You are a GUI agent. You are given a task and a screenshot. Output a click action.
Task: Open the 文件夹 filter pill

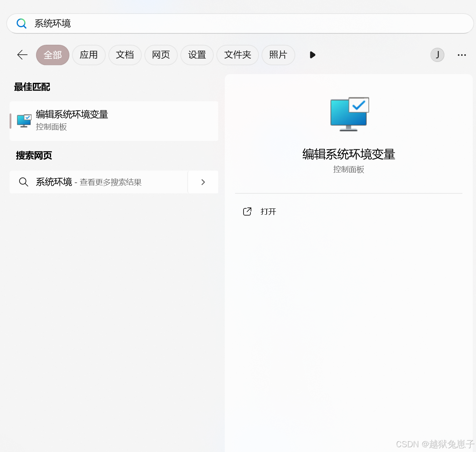[237, 55]
